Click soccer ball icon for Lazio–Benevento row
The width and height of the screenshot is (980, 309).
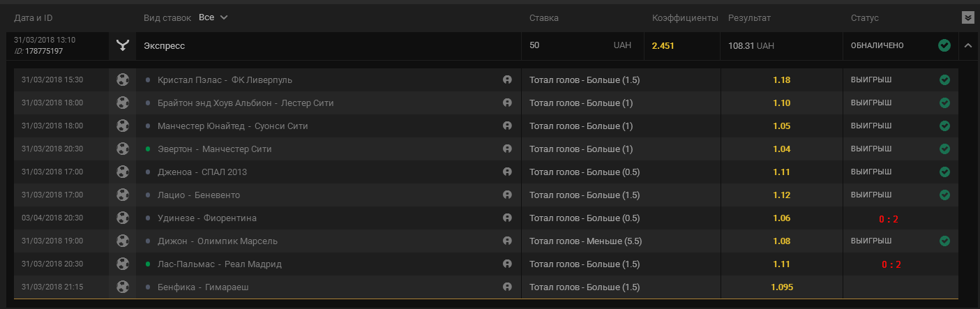123,195
